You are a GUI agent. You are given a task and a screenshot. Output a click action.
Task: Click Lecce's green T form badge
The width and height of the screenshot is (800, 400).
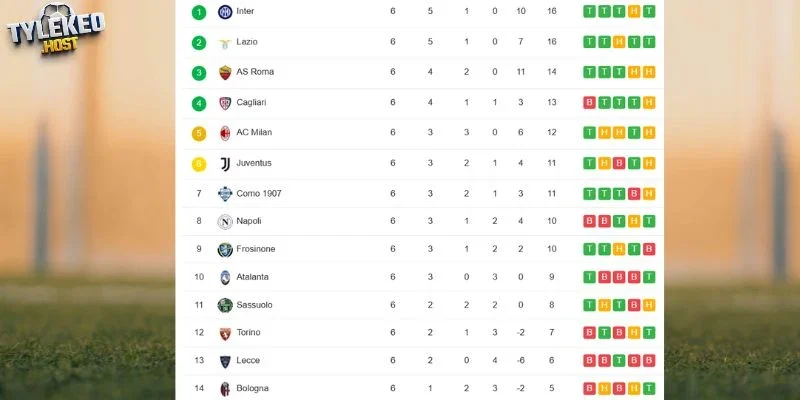pyautogui.click(x=619, y=361)
